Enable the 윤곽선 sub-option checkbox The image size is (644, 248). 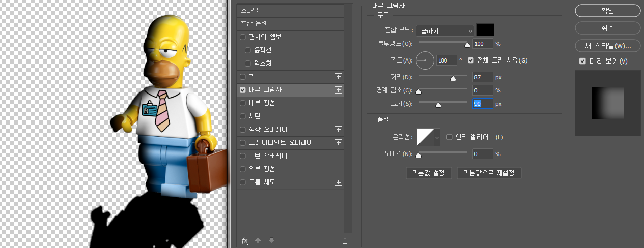[248, 50]
